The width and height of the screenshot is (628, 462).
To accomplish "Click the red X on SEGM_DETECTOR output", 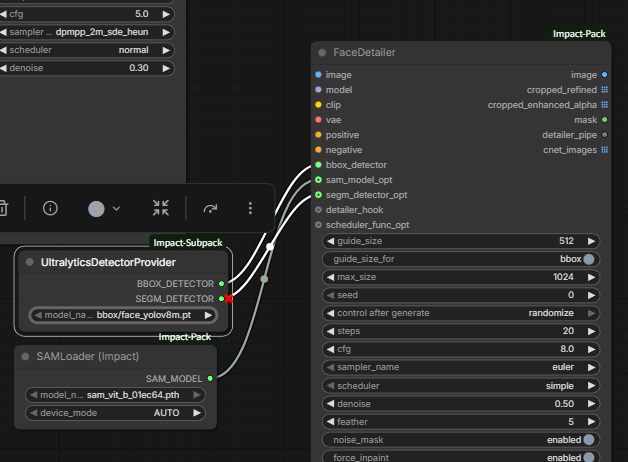I will [x=229, y=298].
